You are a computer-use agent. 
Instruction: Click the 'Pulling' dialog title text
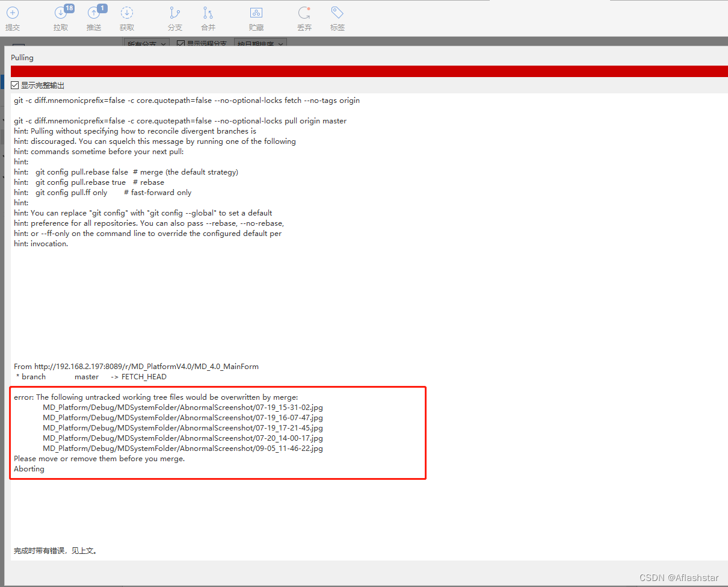click(22, 58)
